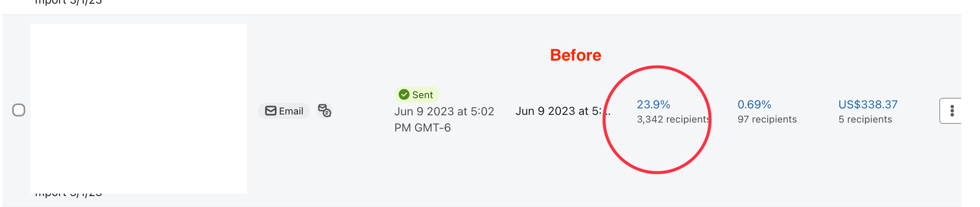Click the 5:02 PM GMT-6 send date

pos(444,119)
